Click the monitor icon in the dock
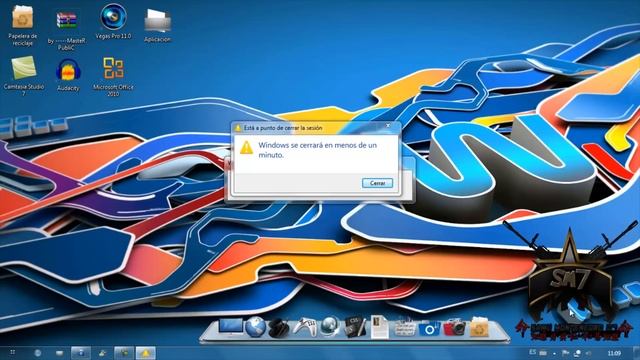 click(230, 327)
